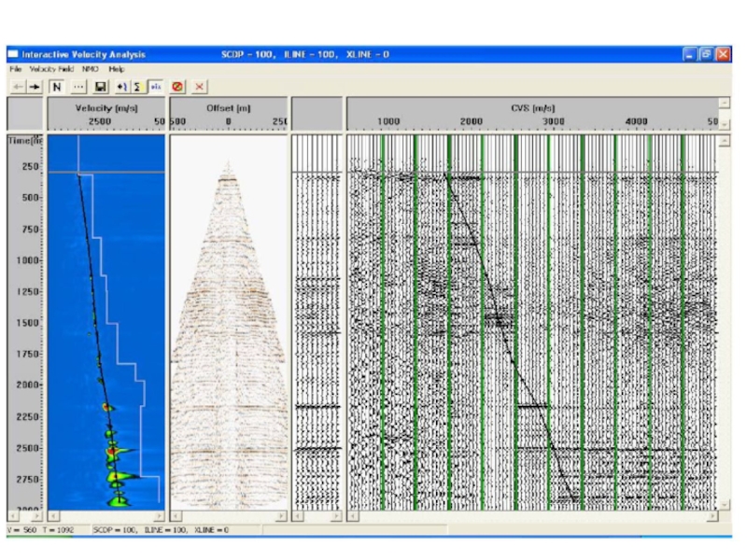Open the Help menu
The width and height of the screenshot is (747, 560).
pos(116,69)
